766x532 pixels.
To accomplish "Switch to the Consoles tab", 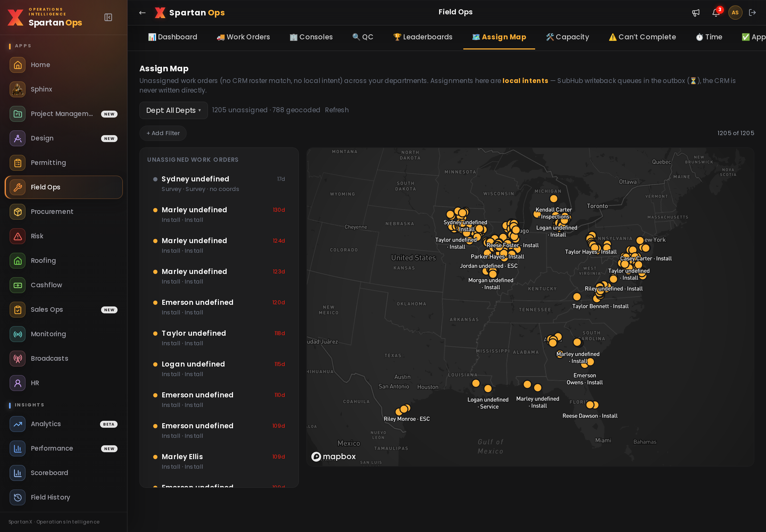I will (311, 37).
